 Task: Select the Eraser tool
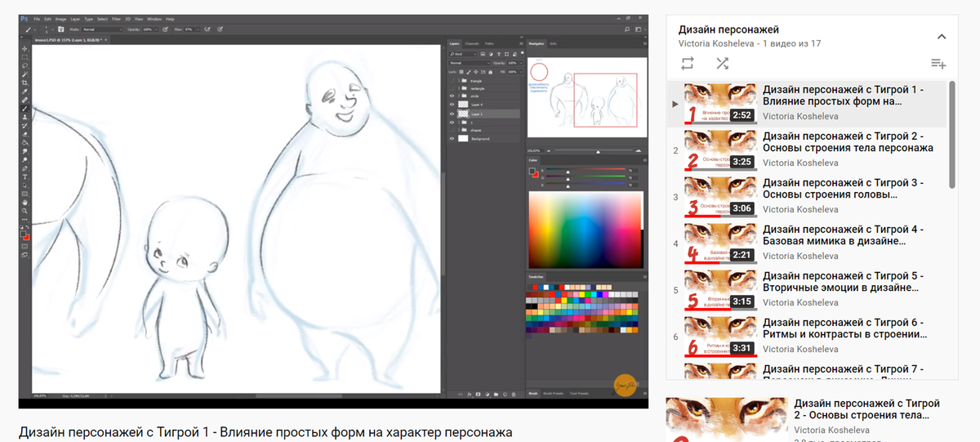click(24, 134)
